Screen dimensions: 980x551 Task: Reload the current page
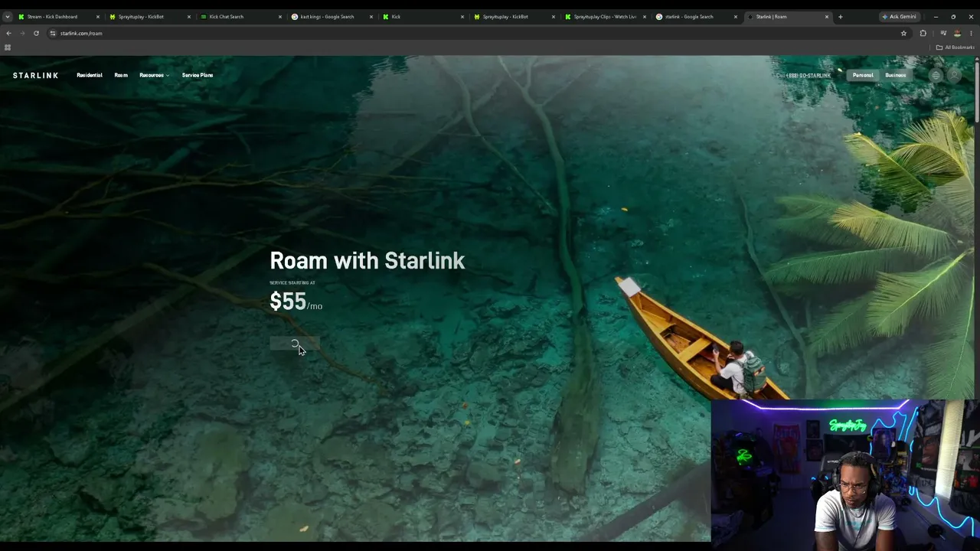coord(36,34)
